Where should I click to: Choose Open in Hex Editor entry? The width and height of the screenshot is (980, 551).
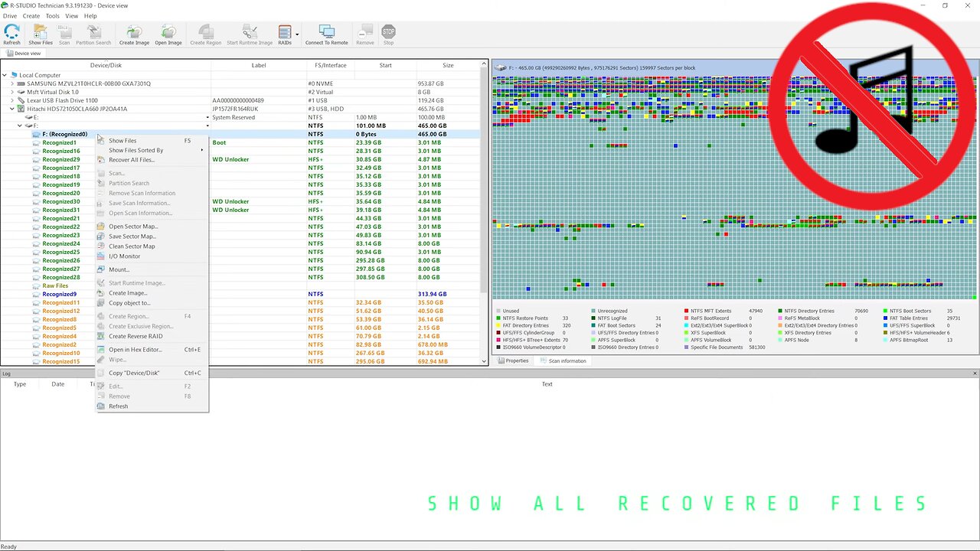click(152, 350)
